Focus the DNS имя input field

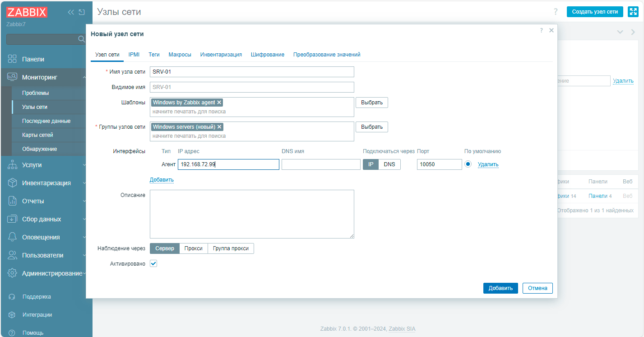321,164
